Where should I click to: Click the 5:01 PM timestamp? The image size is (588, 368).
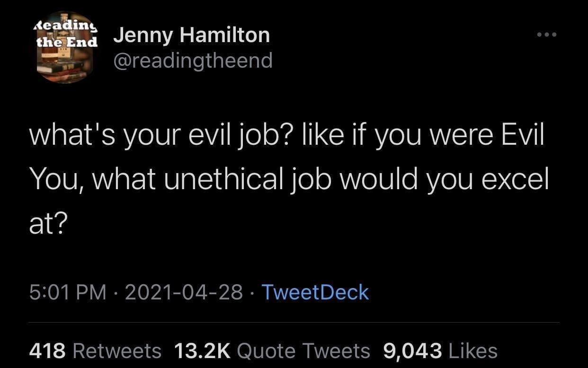point(68,292)
